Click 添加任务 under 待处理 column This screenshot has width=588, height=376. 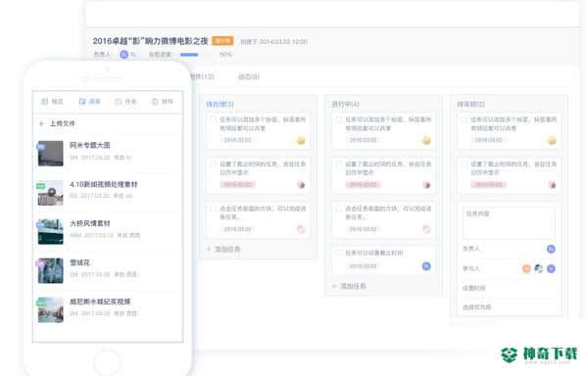tap(227, 249)
